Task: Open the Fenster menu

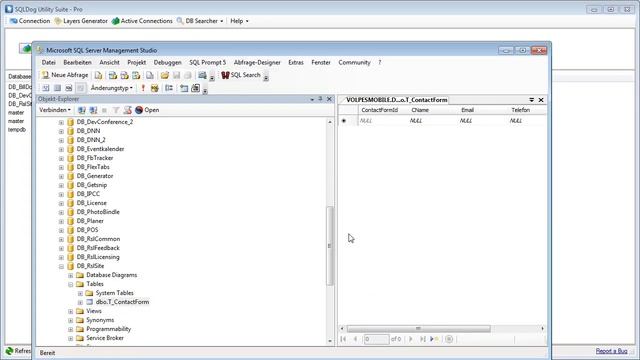Action: pos(321,62)
